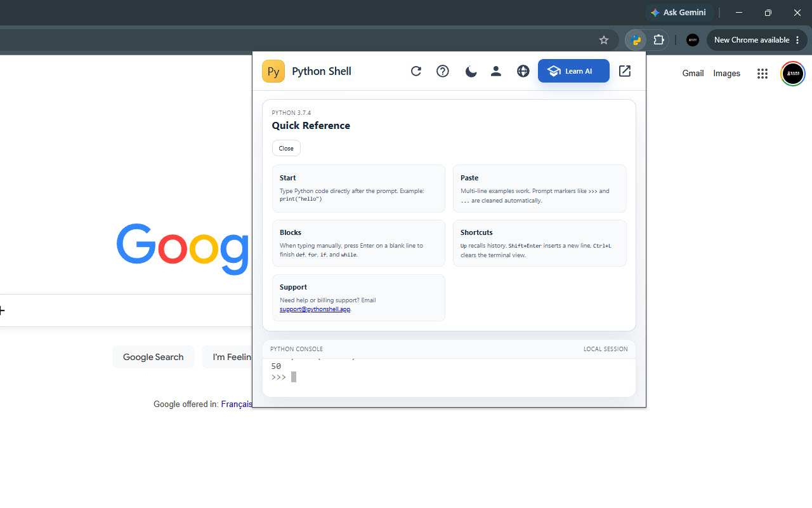Switch Google to Français
The image size is (812, 508).
(236, 404)
